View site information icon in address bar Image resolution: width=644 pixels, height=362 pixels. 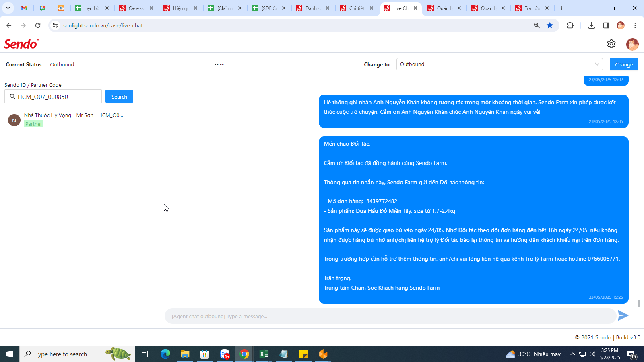pyautogui.click(x=55, y=25)
